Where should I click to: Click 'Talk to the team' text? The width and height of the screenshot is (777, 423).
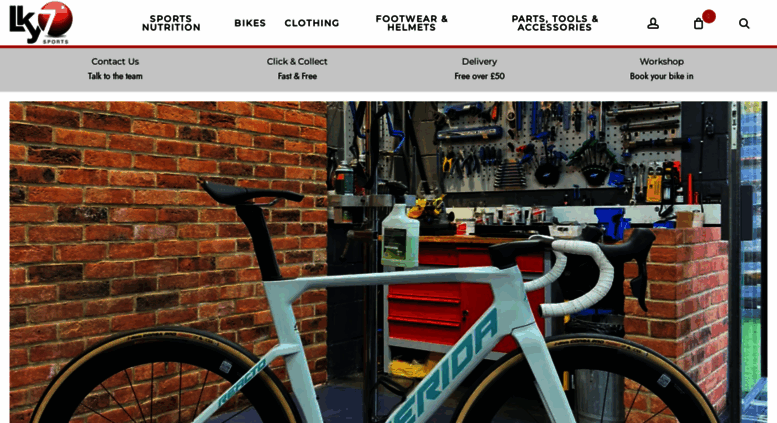pos(115,76)
